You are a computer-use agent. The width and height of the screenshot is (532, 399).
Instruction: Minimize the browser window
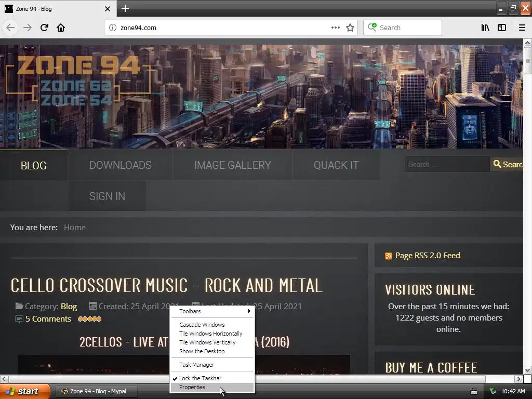pyautogui.click(x=500, y=8)
